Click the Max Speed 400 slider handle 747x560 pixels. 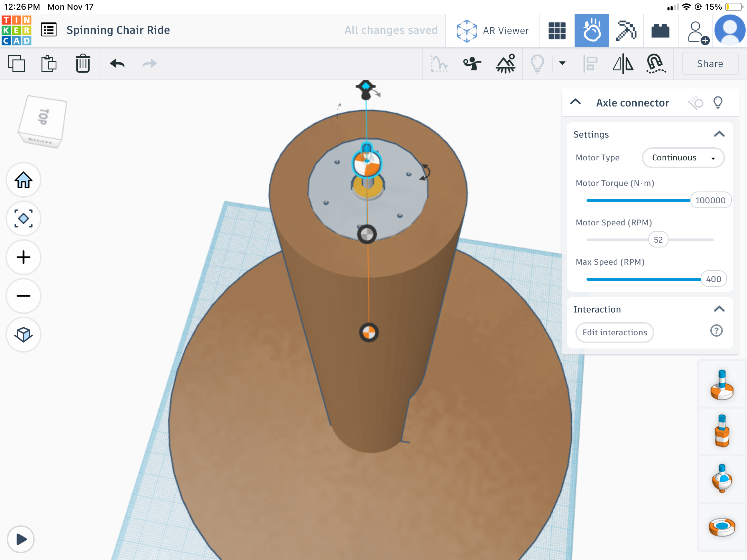(713, 279)
